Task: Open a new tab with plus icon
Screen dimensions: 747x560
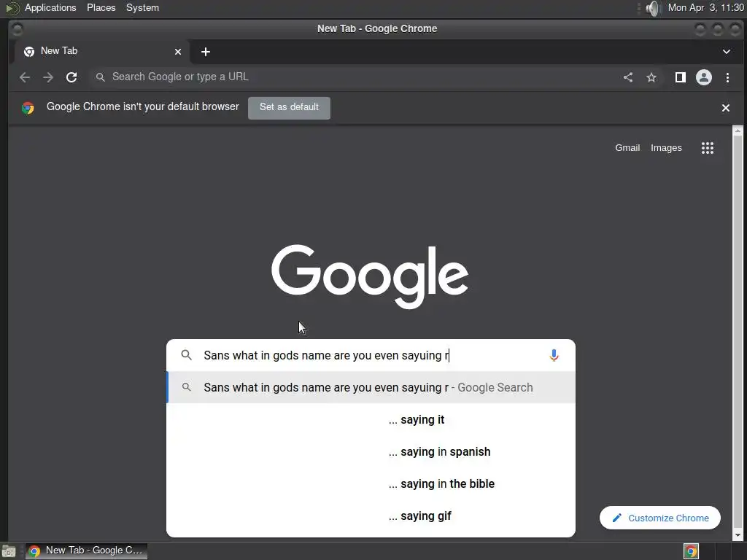Action: 205,52
